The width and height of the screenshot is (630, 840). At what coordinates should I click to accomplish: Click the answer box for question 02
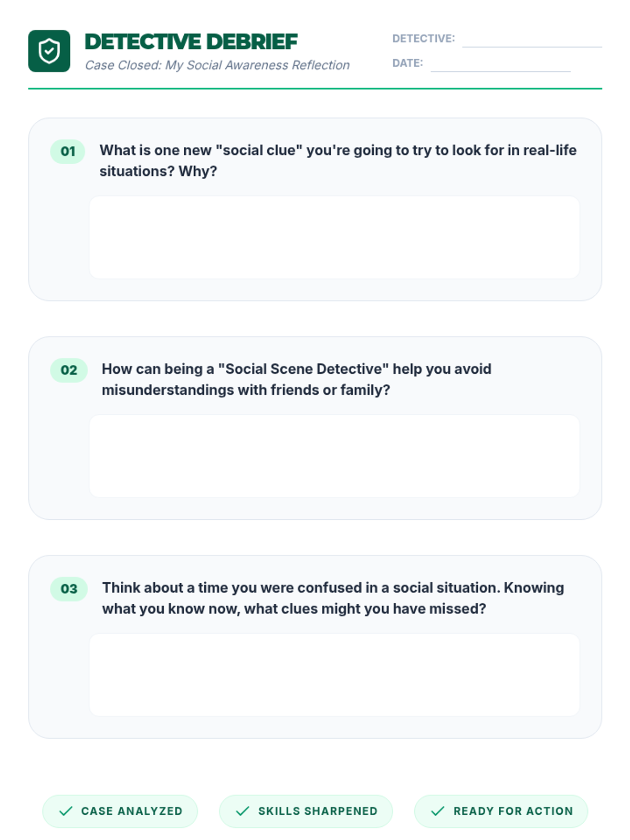click(x=334, y=456)
